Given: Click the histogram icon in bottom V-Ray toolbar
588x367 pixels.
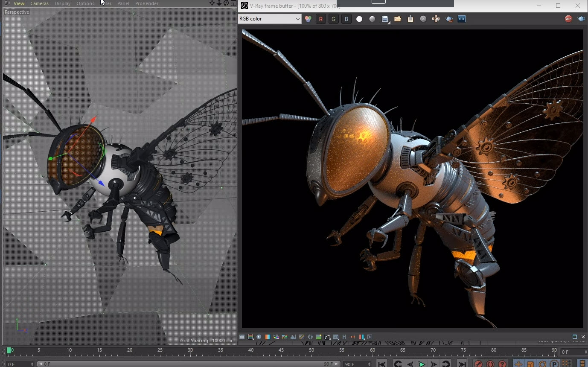Looking at the screenshot, I should pyautogui.click(x=293, y=337).
